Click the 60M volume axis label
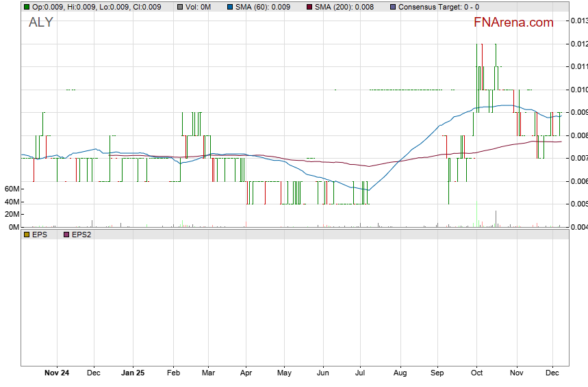 pos(10,189)
